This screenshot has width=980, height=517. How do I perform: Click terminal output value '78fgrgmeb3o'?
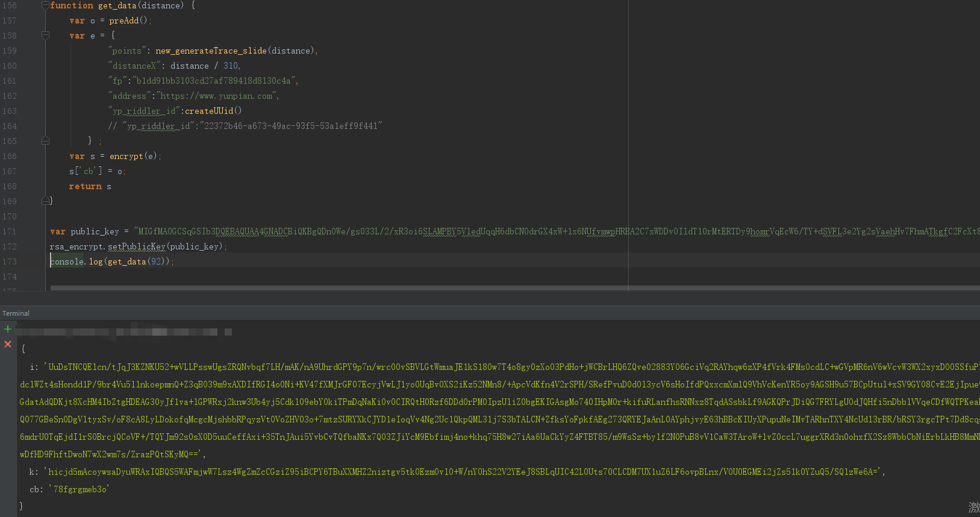tap(78, 489)
